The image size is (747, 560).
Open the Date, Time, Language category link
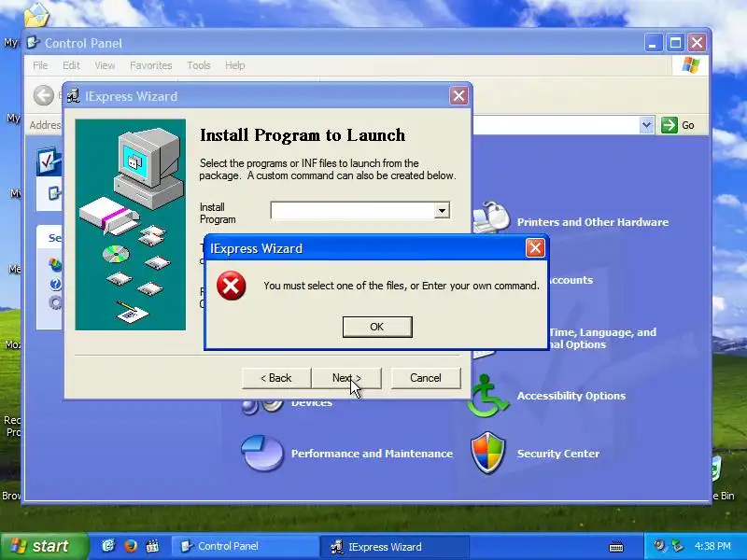602,338
